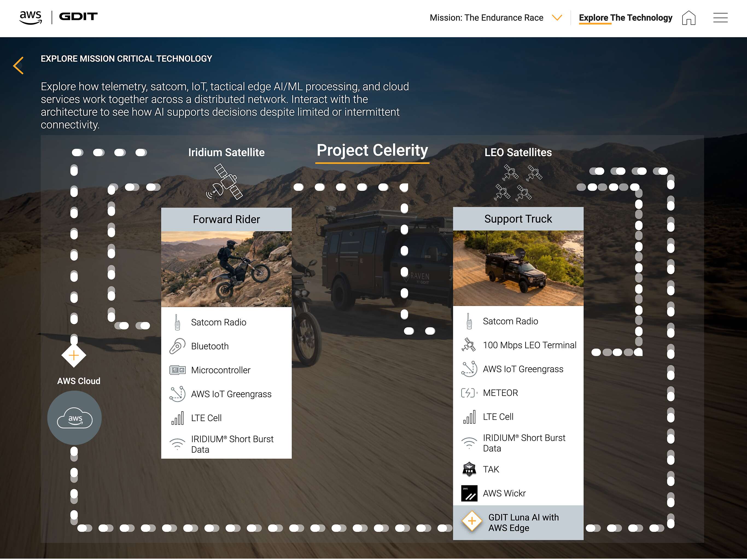
Task: Click Support Truck AWS IoT Greengrass text
Action: (523, 369)
